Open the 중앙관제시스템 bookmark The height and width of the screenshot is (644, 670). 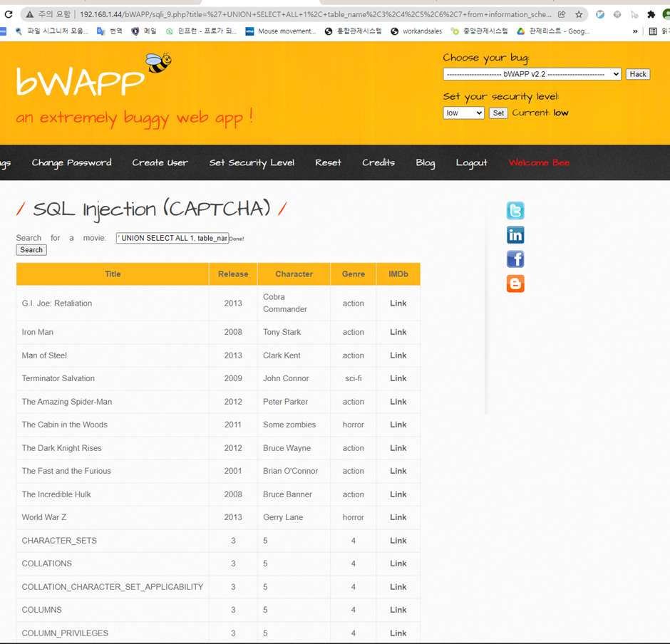click(480, 31)
